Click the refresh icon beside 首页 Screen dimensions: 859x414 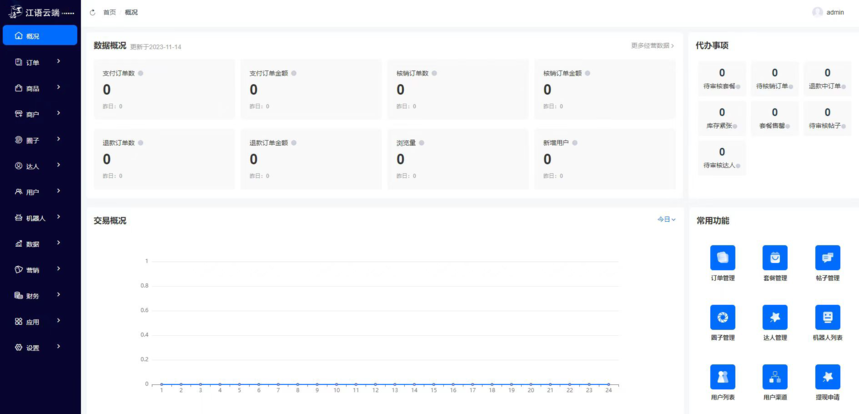pyautogui.click(x=93, y=12)
